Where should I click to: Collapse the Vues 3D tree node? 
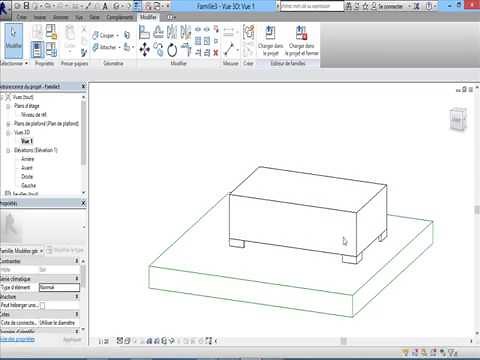click(x=8, y=133)
